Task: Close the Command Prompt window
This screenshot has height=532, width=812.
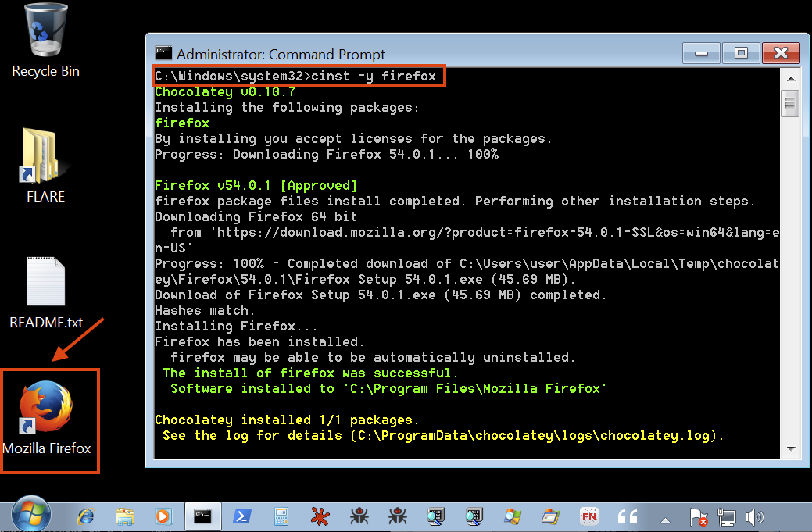Action: click(781, 53)
